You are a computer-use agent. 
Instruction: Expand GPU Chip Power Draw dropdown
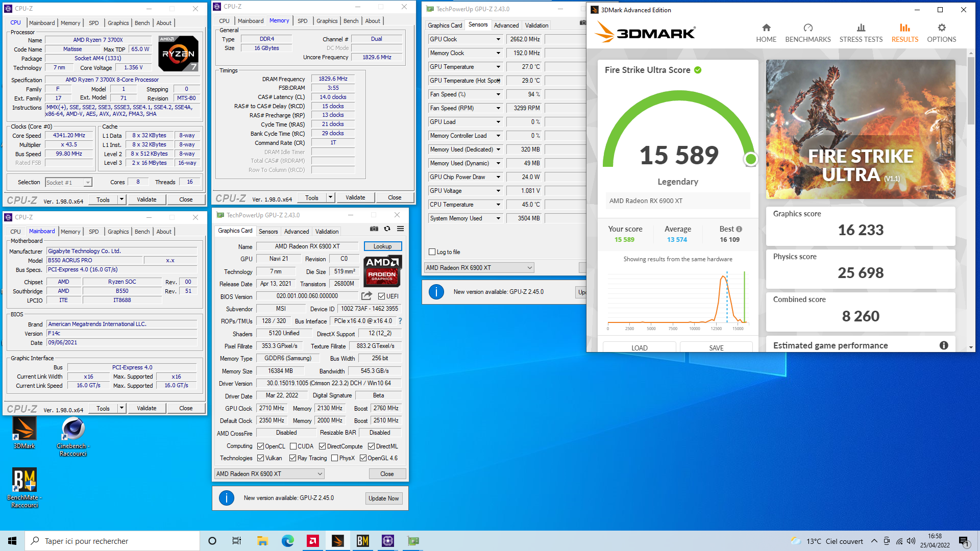pyautogui.click(x=498, y=177)
